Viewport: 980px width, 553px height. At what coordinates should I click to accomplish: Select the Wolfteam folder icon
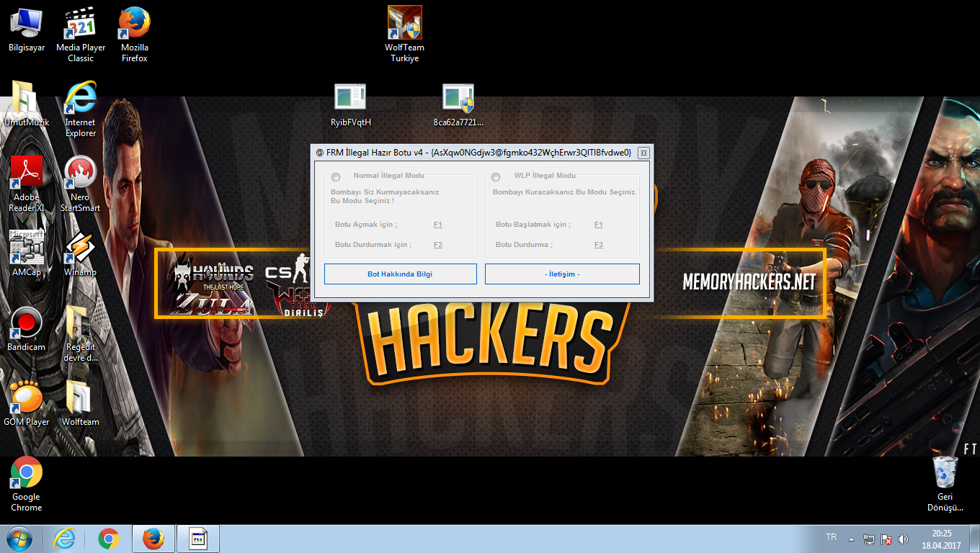point(81,404)
